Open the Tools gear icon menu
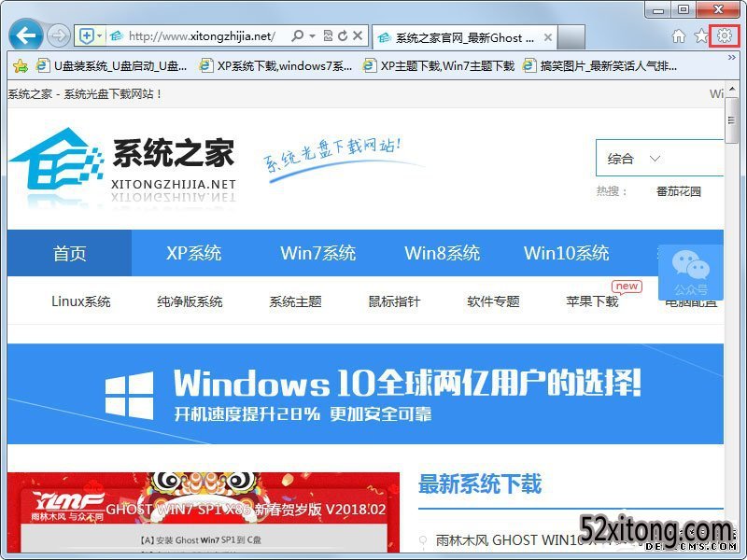747x560 pixels. [725, 35]
